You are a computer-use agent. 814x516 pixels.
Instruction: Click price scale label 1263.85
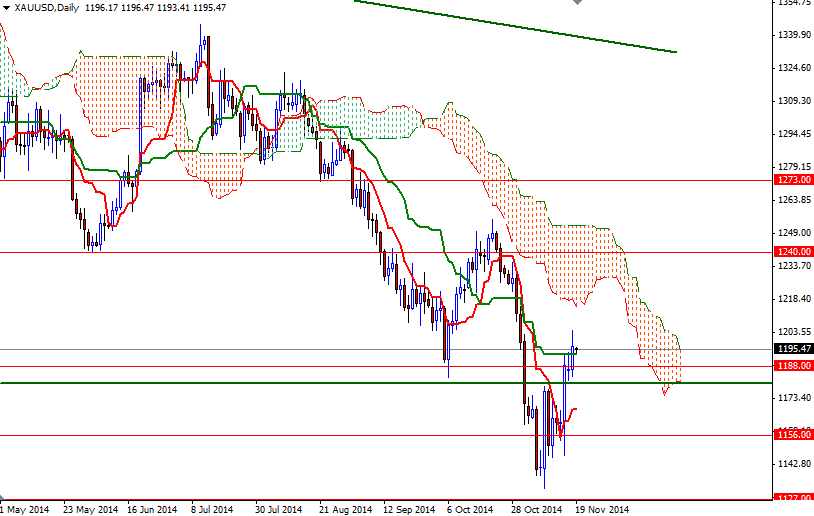click(794, 200)
